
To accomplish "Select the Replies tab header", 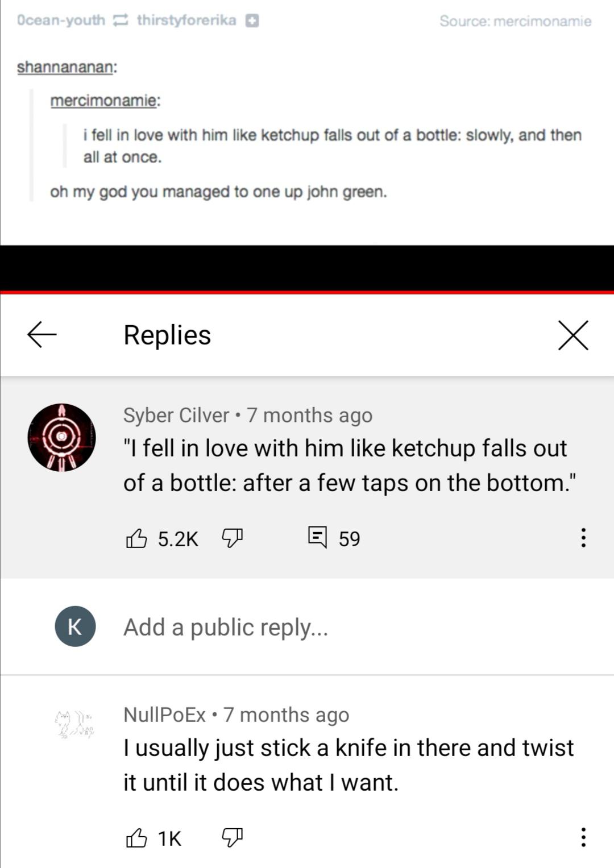I will [x=167, y=335].
